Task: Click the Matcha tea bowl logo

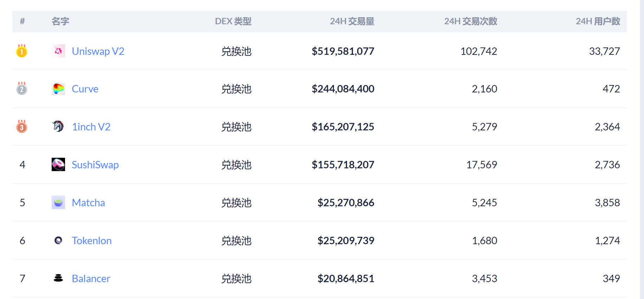Action: coord(58,202)
